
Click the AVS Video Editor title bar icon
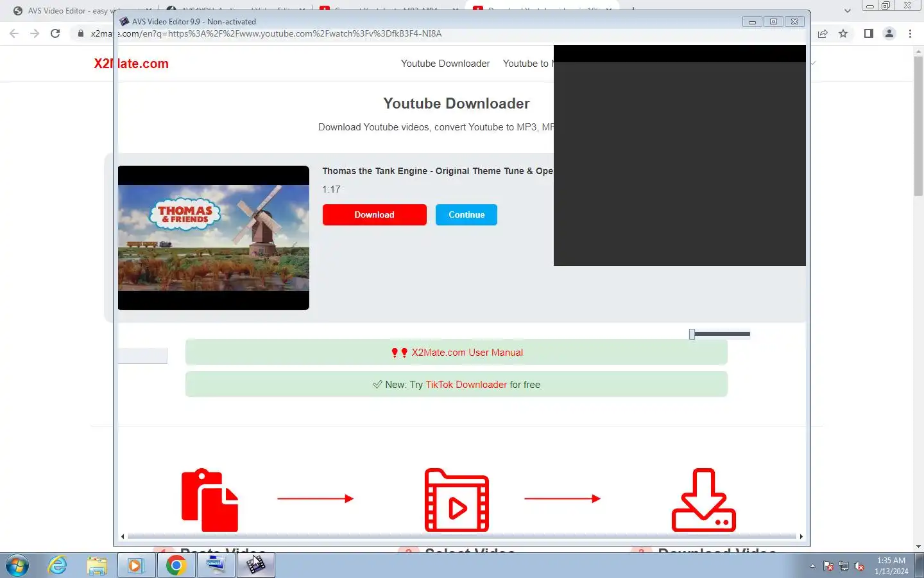point(124,21)
